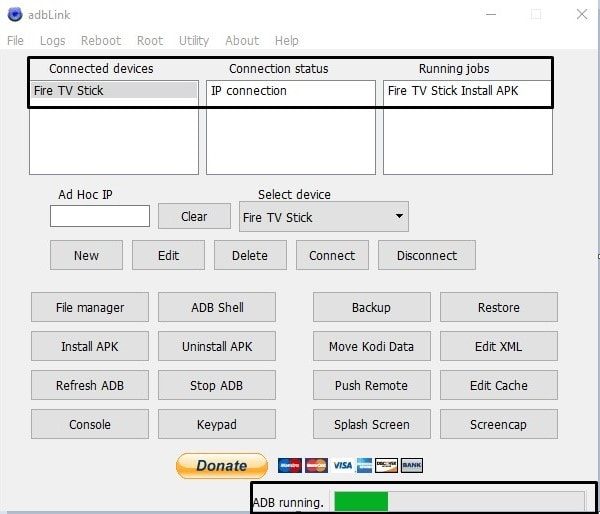Open the About menu
Screen dimensions: 600x514
[242, 41]
